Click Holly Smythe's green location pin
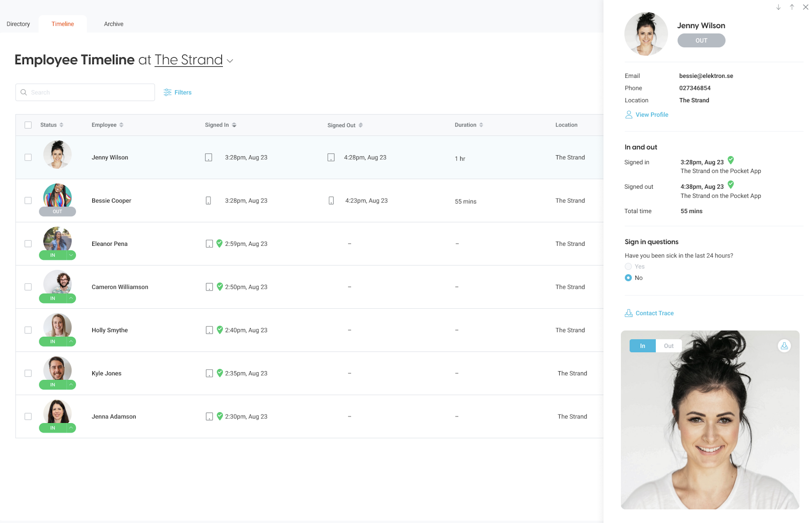This screenshot has height=523, width=812. (220, 330)
